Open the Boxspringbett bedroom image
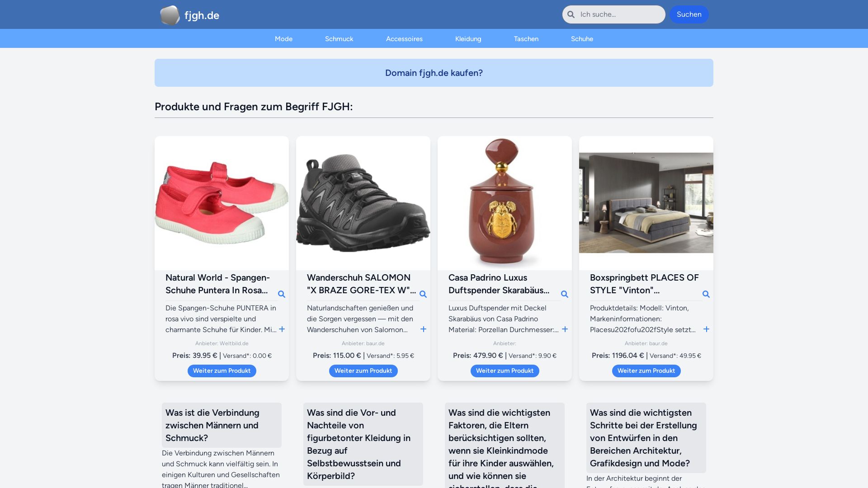This screenshot has width=868, height=488. 646,203
